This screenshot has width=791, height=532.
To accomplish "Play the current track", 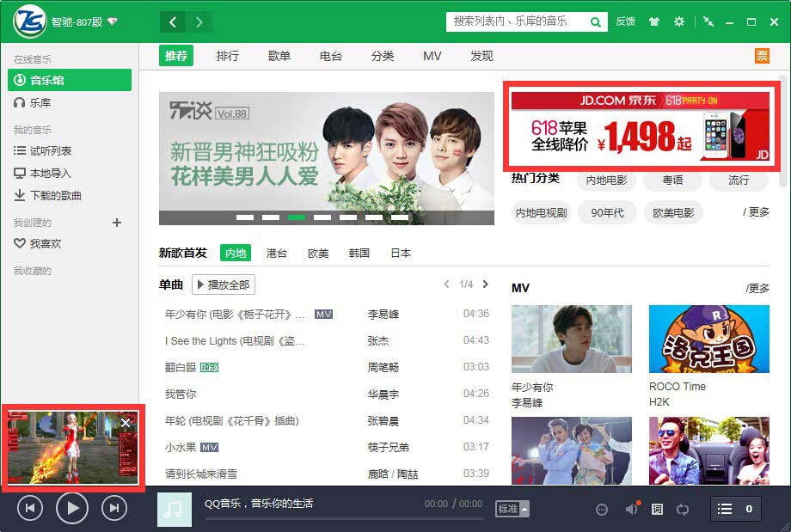I will point(72,508).
